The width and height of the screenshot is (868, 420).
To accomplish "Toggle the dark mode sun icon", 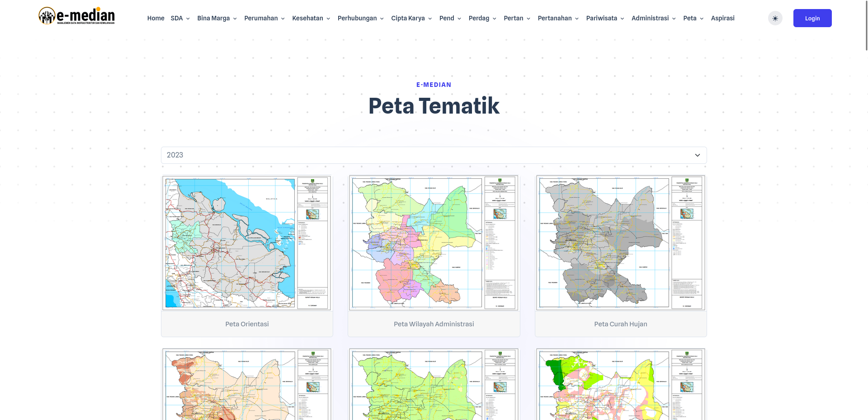I will [775, 18].
